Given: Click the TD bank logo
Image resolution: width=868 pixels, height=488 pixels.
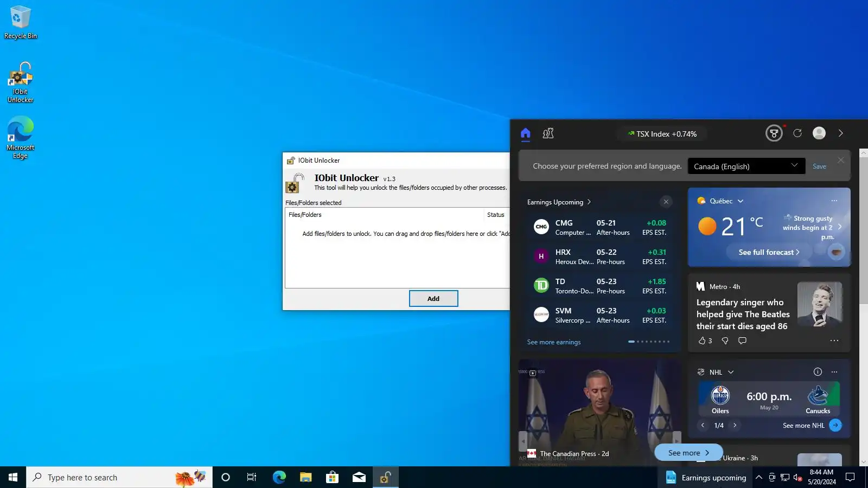Looking at the screenshot, I should pyautogui.click(x=541, y=286).
